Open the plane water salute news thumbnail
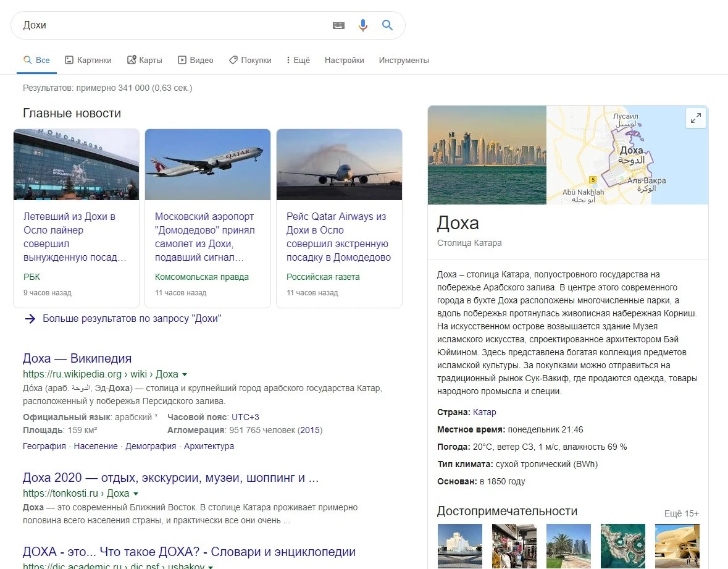 pyautogui.click(x=339, y=164)
